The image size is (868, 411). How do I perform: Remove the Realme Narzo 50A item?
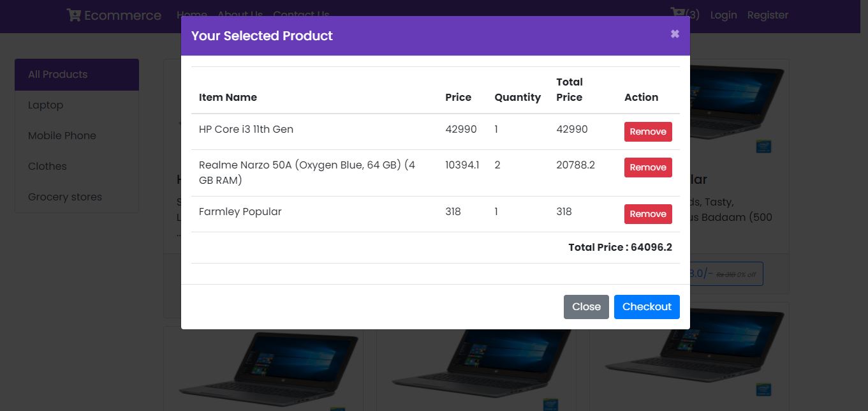(x=648, y=167)
